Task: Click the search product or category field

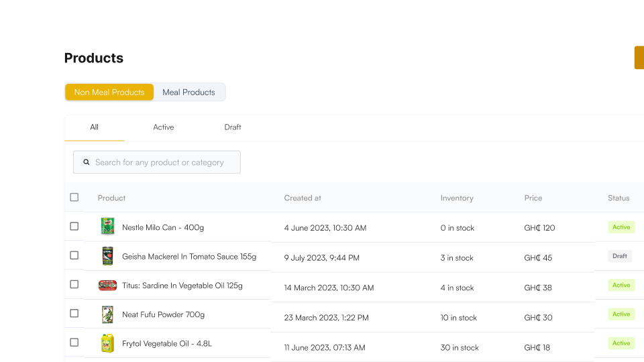Action: 161,162
